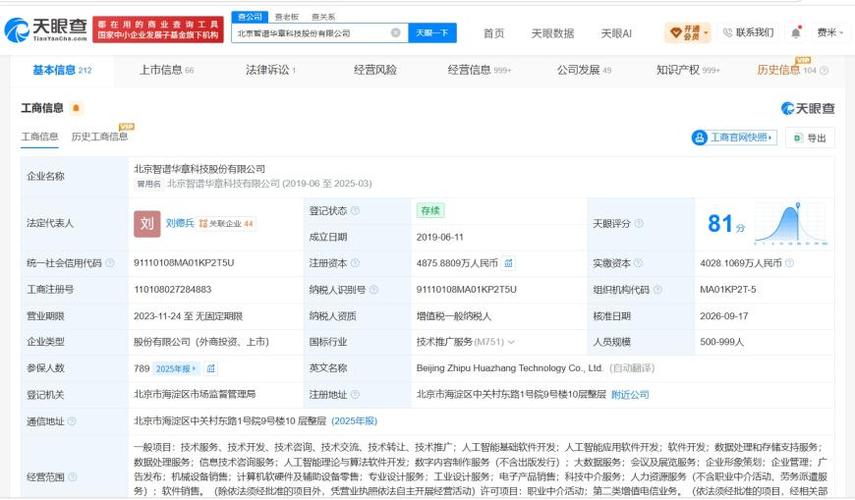Click the help icon after 4028.1069万人民币
Viewport: 855px width, 500px height.
pos(789,263)
